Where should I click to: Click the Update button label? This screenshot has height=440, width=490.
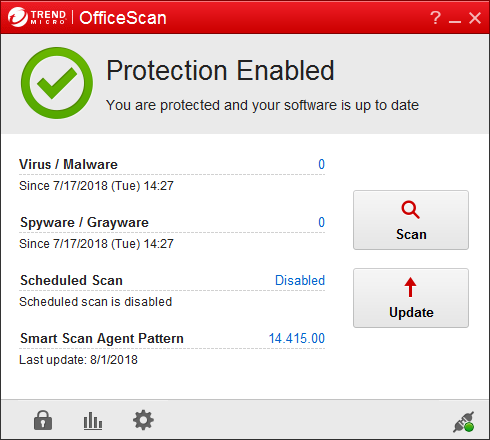(411, 312)
